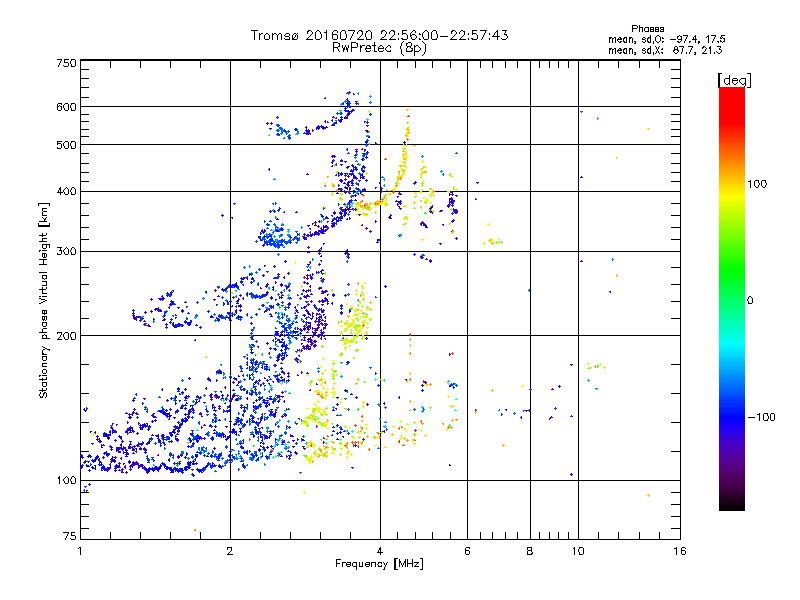800x600 pixels.
Task: Click the x-axis label '6'
Action: click(x=467, y=551)
